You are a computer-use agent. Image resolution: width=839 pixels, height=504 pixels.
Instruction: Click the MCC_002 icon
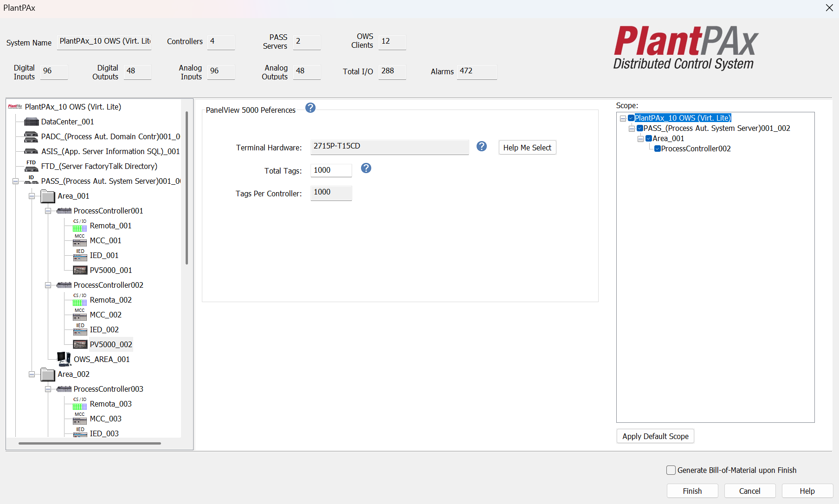80,315
